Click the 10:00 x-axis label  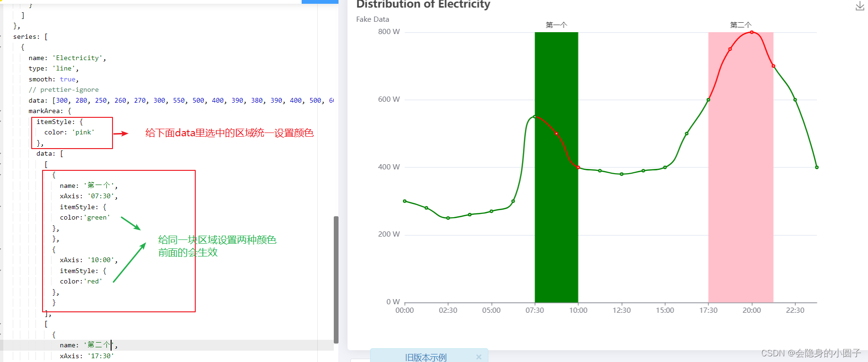[578, 310]
